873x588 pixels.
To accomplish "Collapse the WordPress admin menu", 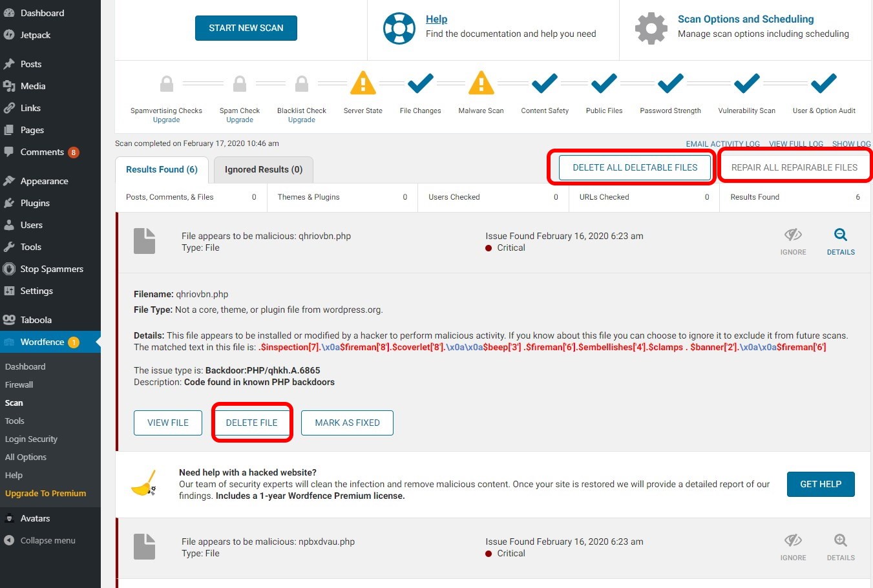I will (47, 540).
